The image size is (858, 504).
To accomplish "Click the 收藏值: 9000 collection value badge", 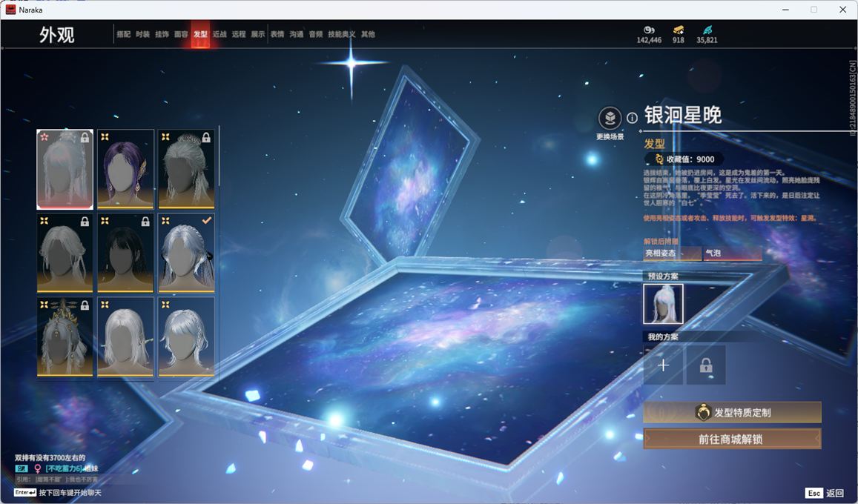I will pyautogui.click(x=684, y=159).
